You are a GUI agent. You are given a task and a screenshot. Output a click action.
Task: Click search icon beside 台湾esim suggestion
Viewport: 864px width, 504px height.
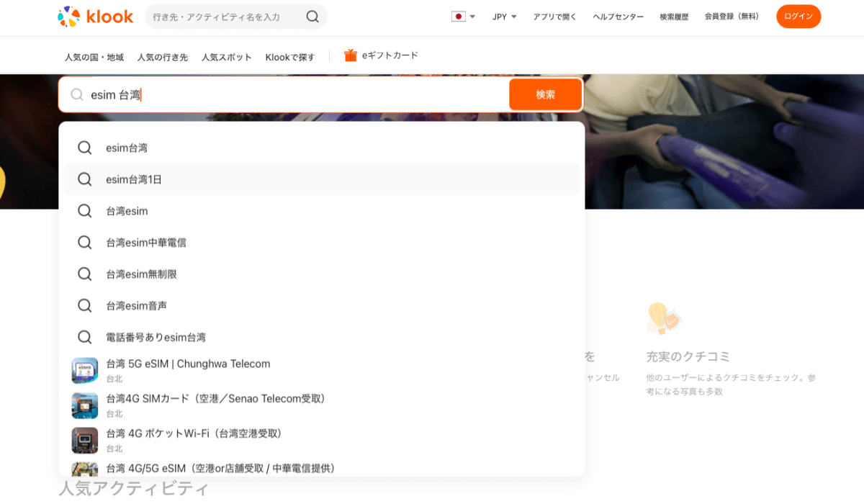tap(84, 211)
